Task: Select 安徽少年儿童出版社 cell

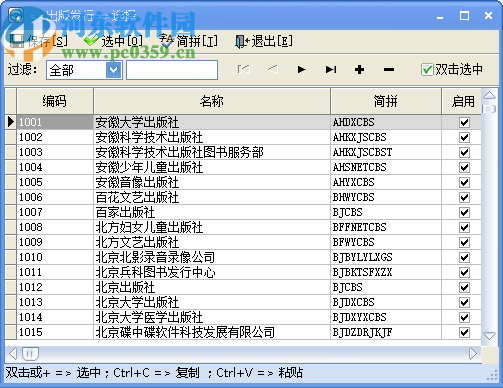Action: click(212, 167)
